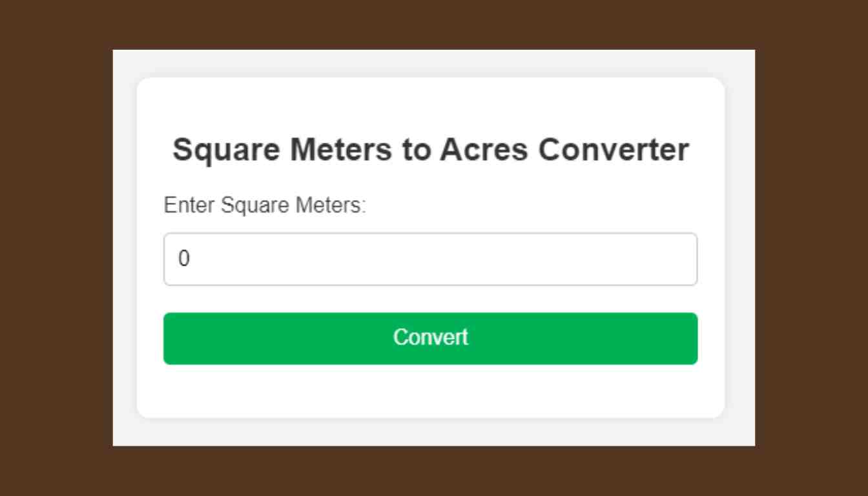The width and height of the screenshot is (868, 496).
Task: Select the Square Meters to Acres Converter heading
Action: 431,149
